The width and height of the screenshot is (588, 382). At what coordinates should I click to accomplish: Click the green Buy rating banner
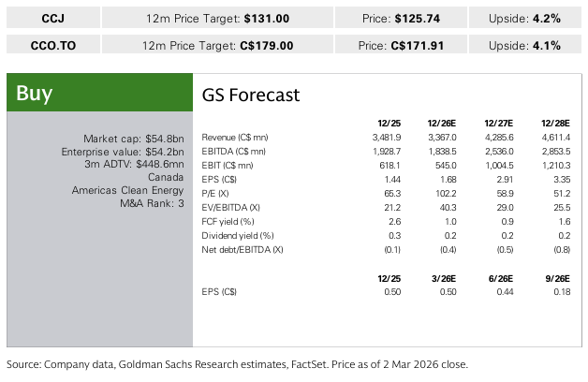99,93
